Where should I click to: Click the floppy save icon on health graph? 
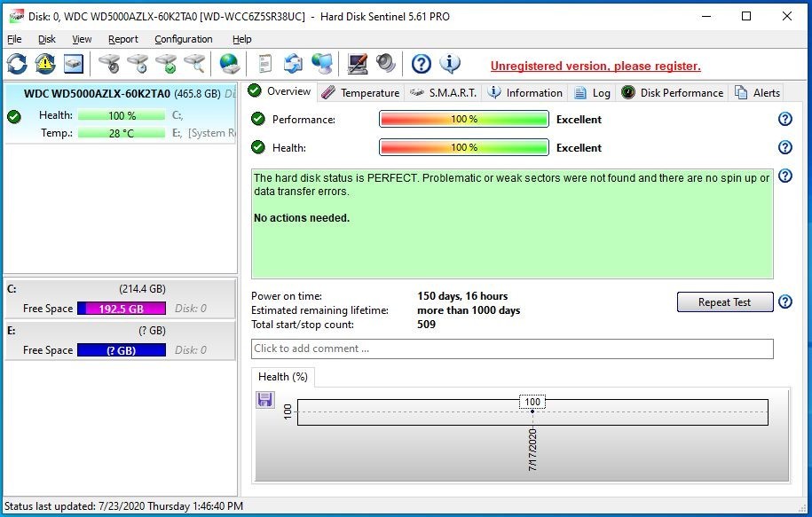point(265,400)
